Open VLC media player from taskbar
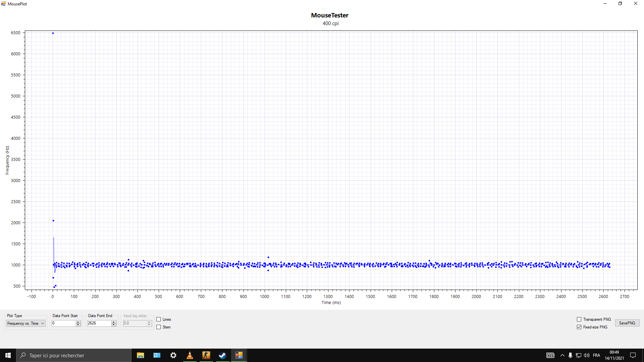 pos(190,355)
